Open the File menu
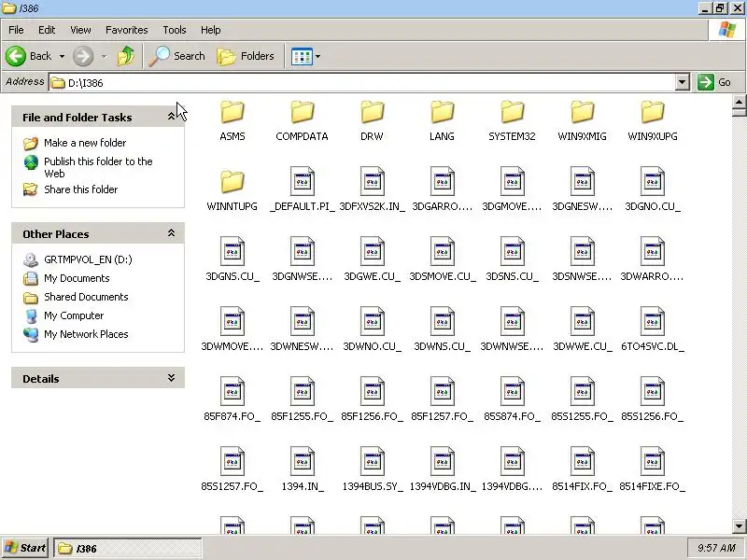 16,30
